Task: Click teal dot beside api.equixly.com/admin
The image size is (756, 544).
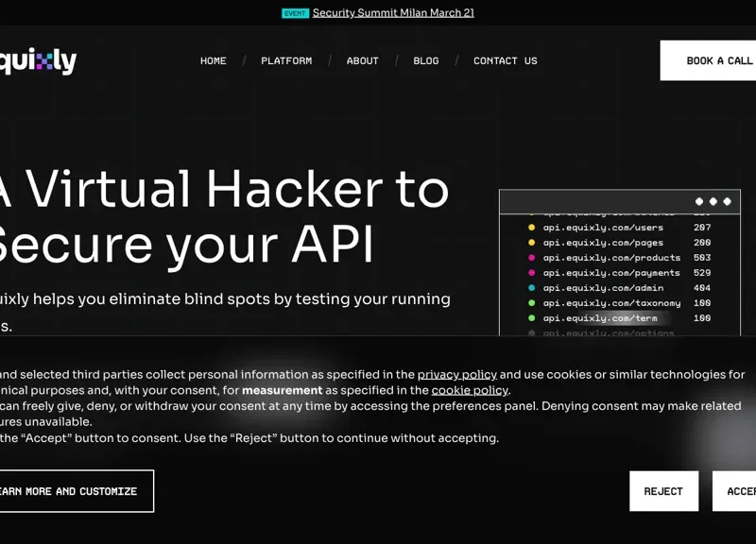Action: click(x=532, y=288)
